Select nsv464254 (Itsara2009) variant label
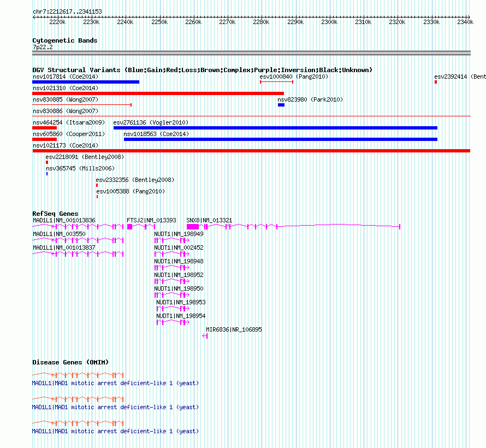486x448 pixels. click(x=69, y=122)
